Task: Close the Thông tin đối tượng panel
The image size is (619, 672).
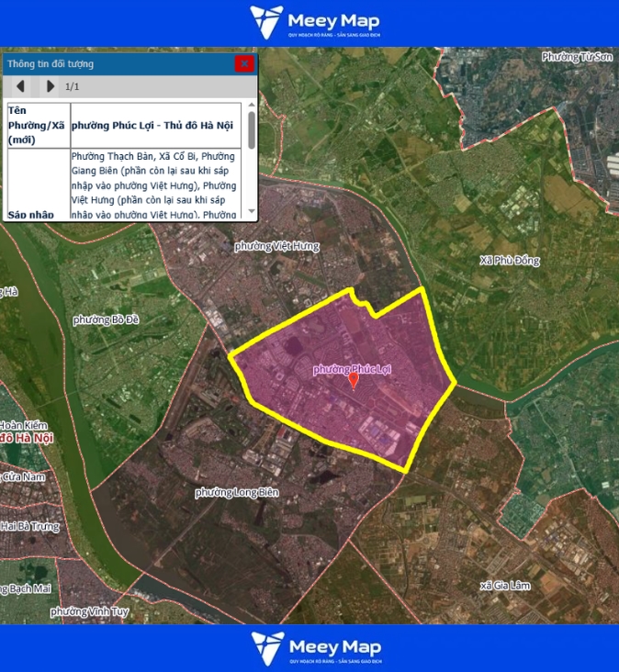Action: (243, 63)
